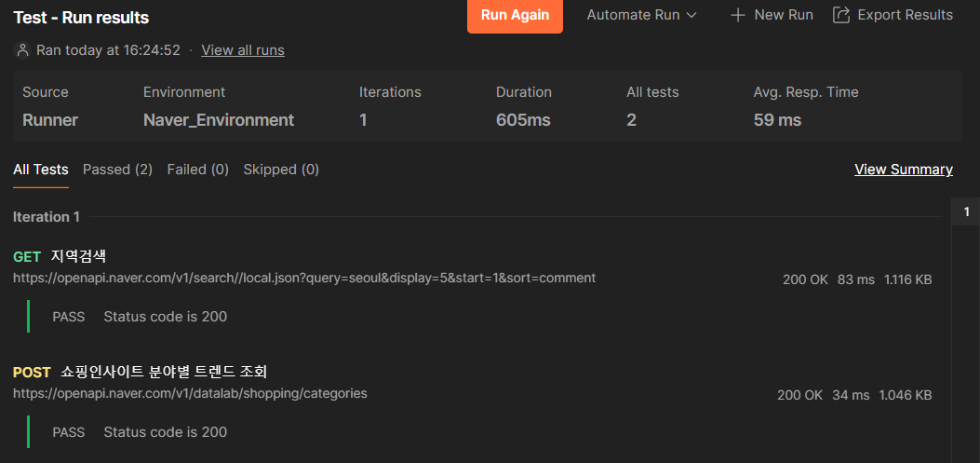The image size is (980, 463).
Task: Click the POST method label
Action: [x=32, y=373]
